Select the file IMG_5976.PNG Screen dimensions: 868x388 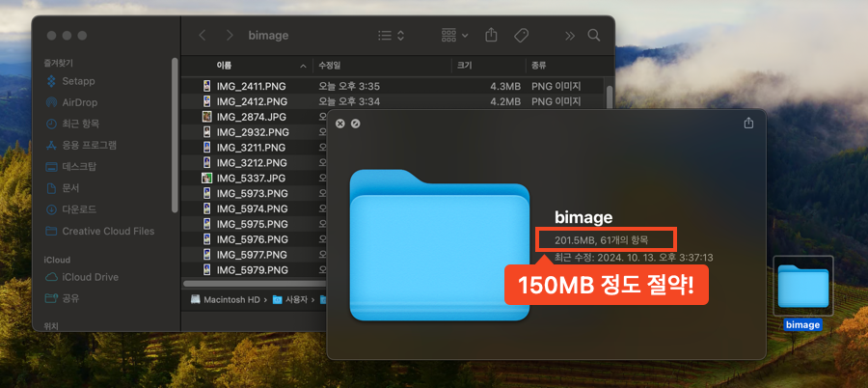coord(253,239)
